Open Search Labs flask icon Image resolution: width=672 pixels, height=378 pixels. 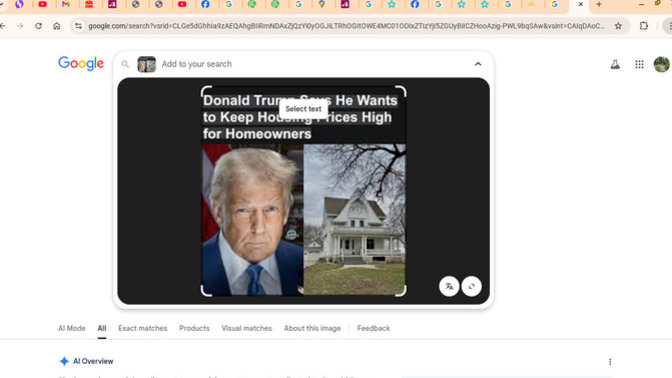pos(615,64)
